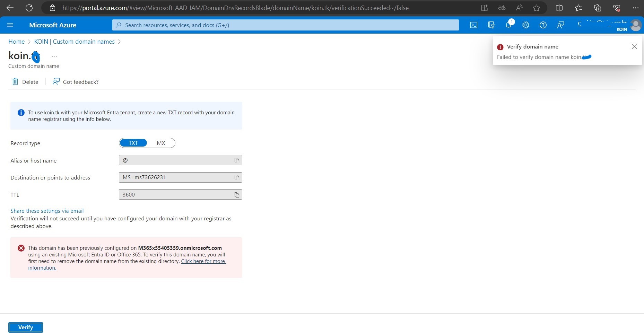Click the red error icon in the domain warning

coord(21,248)
